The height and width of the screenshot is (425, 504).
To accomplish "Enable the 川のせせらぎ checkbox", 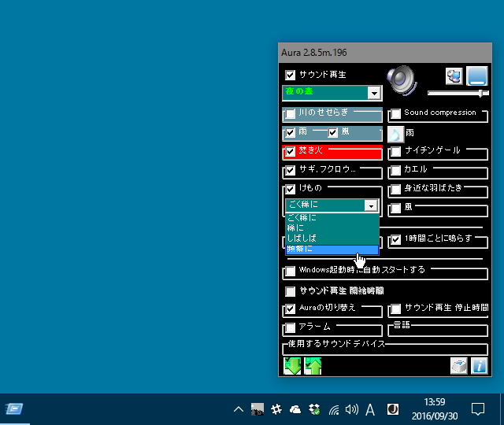I will [x=291, y=113].
